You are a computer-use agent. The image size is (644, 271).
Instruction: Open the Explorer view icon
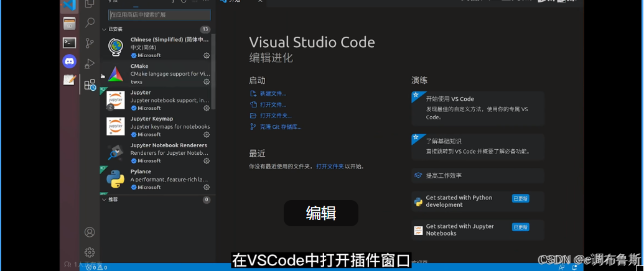tap(90, 4)
